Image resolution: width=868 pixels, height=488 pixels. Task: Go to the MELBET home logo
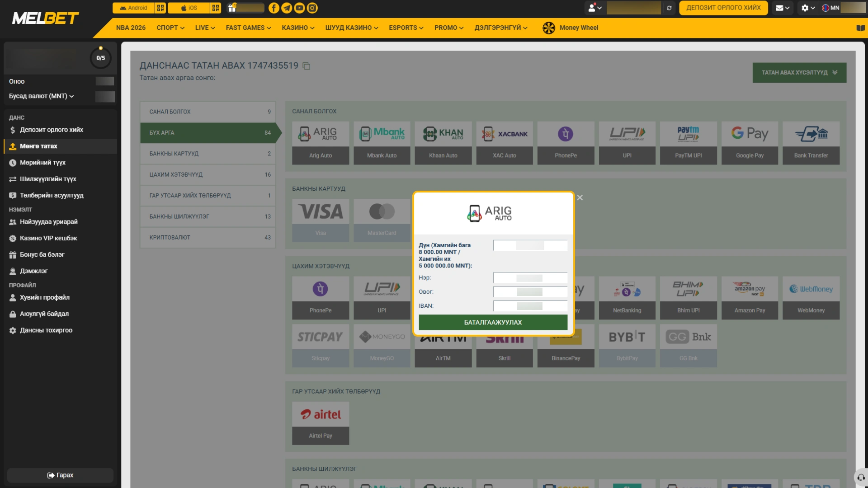[x=45, y=18]
